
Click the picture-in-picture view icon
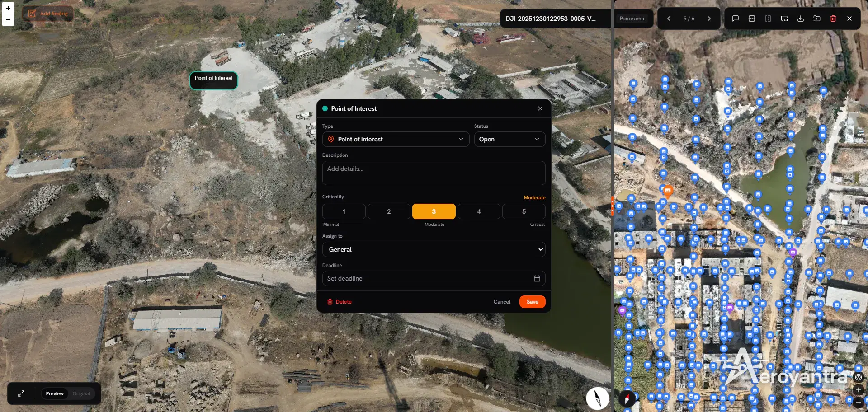[x=784, y=19]
